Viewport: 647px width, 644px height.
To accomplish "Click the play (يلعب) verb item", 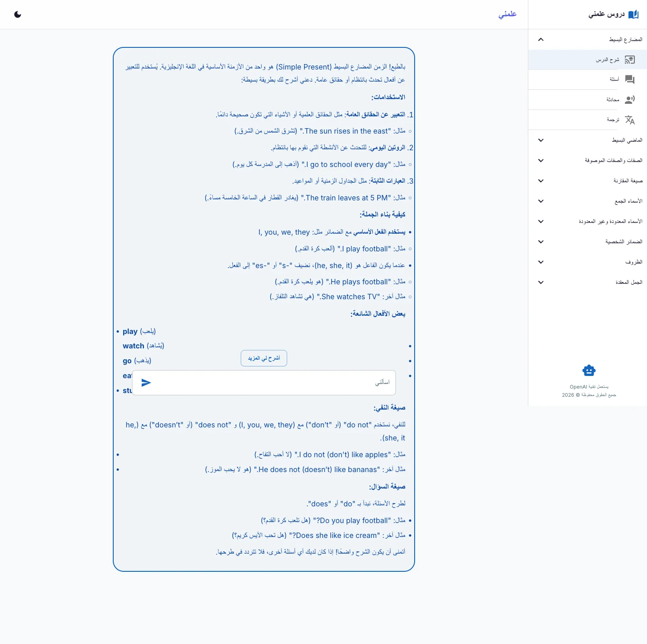I will (x=139, y=331).
